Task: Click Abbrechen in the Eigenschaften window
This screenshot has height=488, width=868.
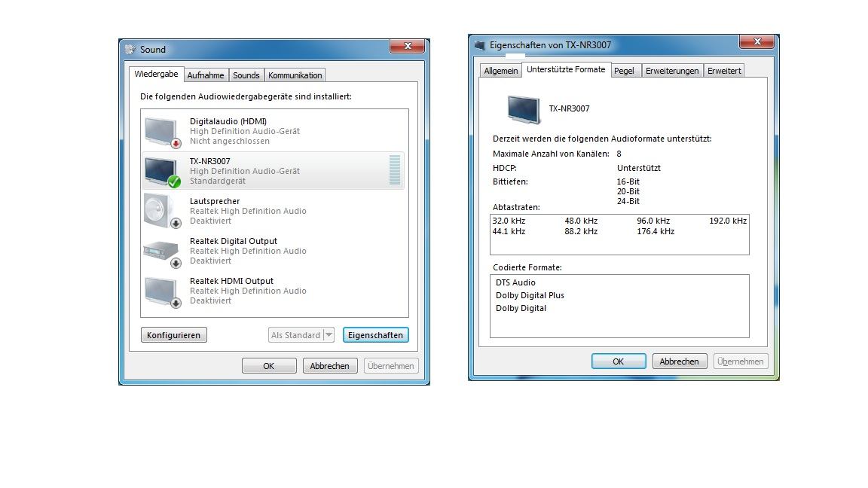Action: click(x=679, y=361)
